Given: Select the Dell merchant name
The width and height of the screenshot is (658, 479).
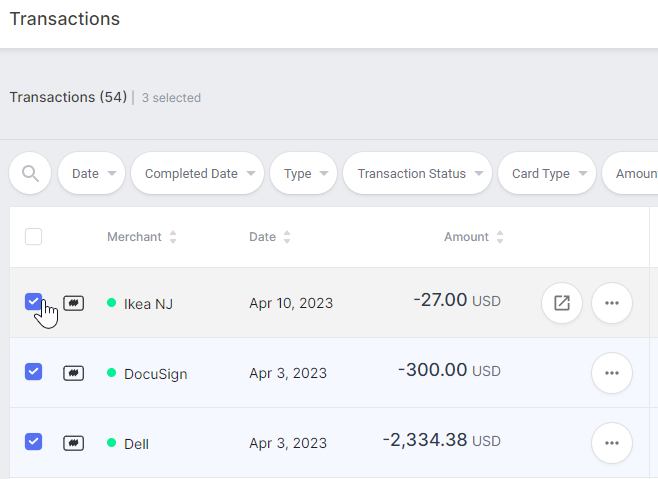Looking at the screenshot, I should [x=136, y=444].
